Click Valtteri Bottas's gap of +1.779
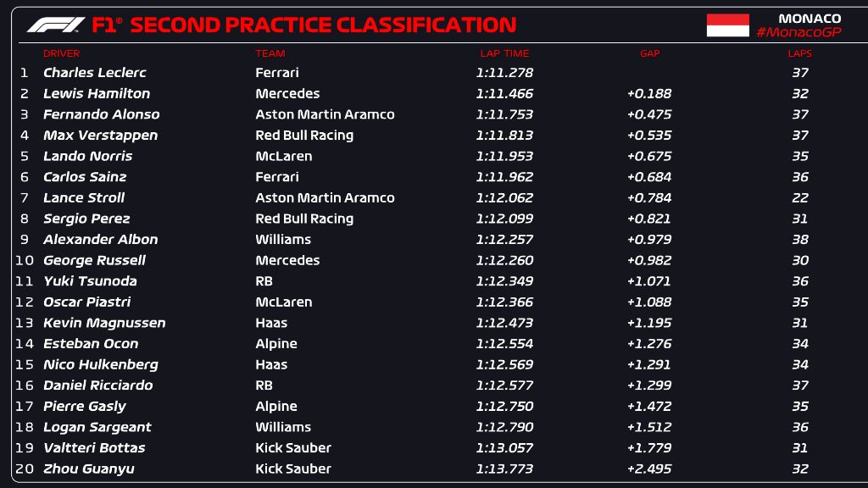868x488 pixels. (x=649, y=448)
